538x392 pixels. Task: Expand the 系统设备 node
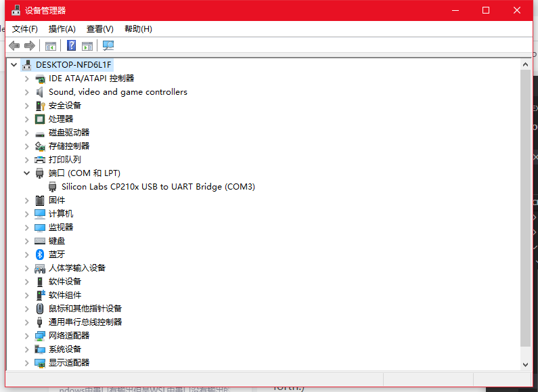pyautogui.click(x=27, y=349)
